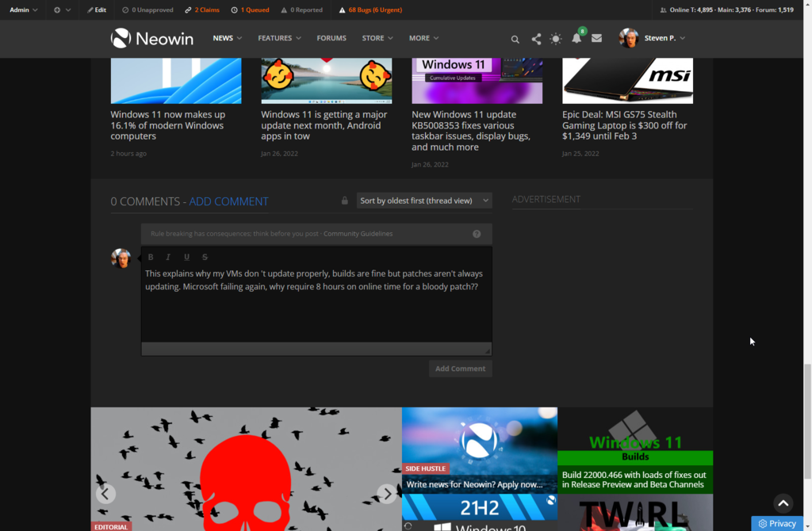Open Build 22000.466 Windows 11 tile

coord(635,450)
